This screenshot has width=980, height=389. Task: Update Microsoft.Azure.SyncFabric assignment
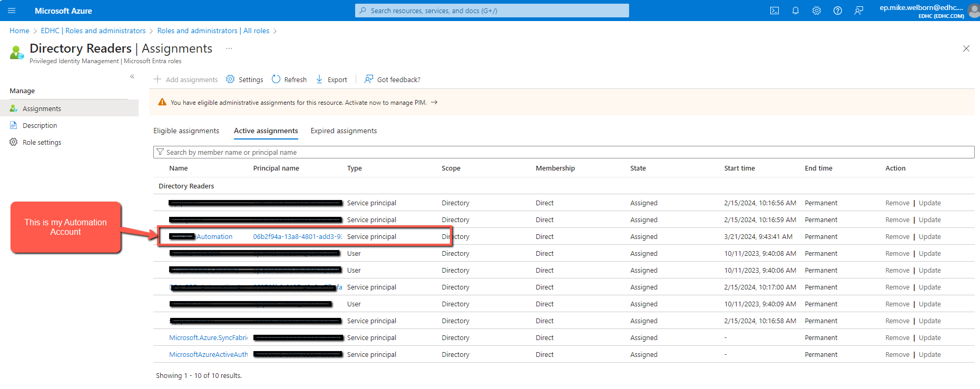[x=930, y=337]
